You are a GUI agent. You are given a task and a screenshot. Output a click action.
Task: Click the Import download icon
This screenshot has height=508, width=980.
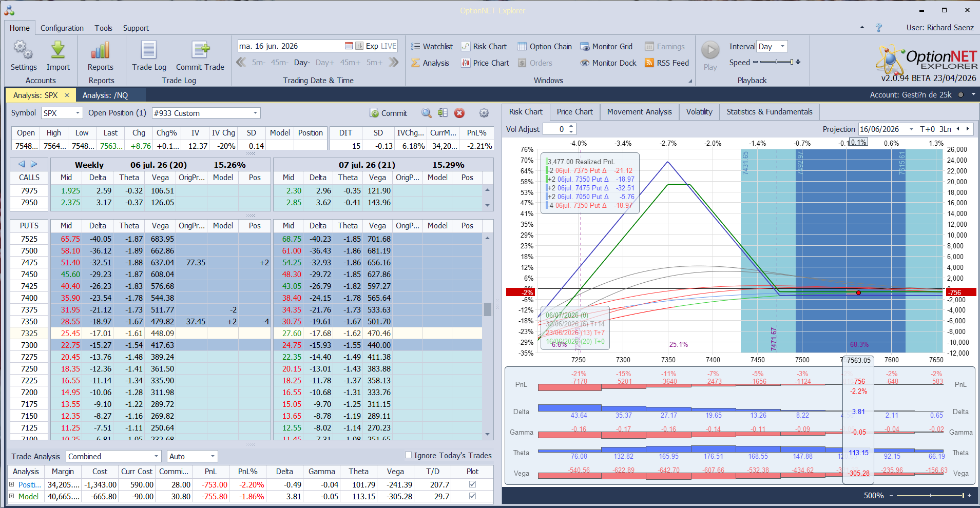[58, 50]
